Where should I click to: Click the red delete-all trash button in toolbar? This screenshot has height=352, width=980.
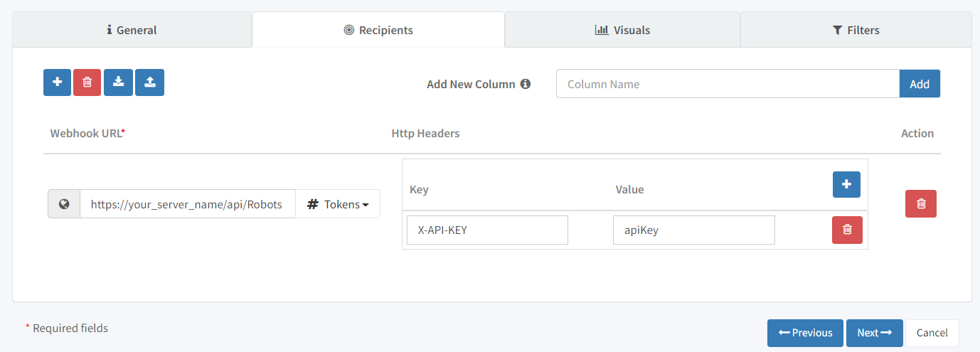pyautogui.click(x=87, y=82)
